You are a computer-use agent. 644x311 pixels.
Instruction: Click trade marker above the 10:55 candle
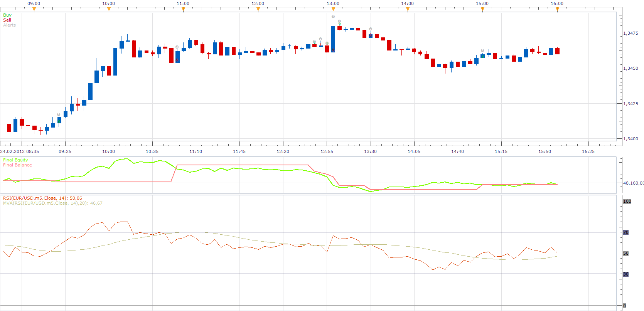tap(177, 47)
